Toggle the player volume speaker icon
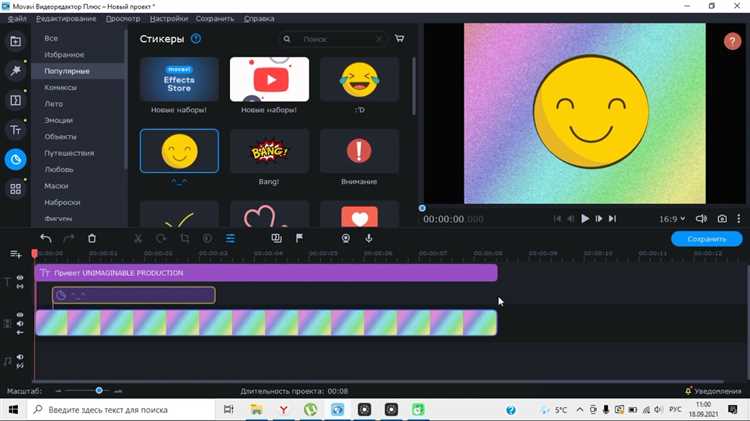 pyautogui.click(x=700, y=218)
